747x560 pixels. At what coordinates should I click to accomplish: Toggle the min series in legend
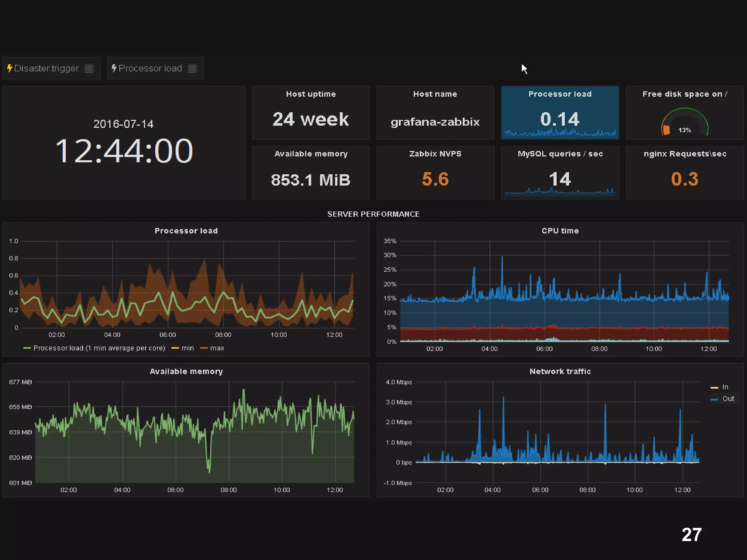tap(187, 348)
